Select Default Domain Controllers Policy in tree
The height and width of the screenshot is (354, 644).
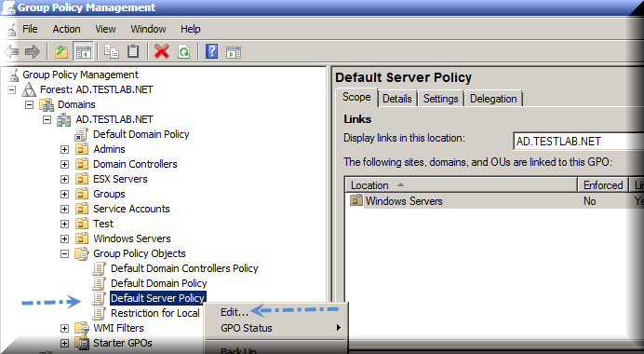(x=184, y=268)
